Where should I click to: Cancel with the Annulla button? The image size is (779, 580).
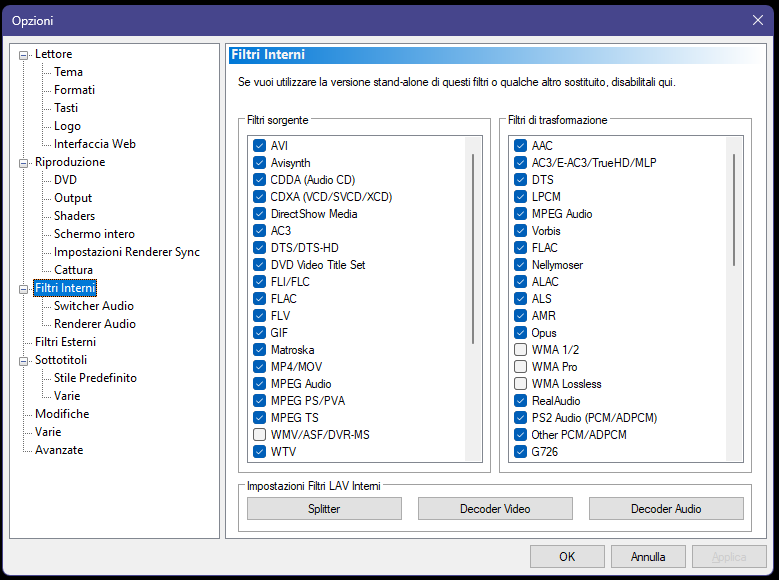(x=648, y=557)
